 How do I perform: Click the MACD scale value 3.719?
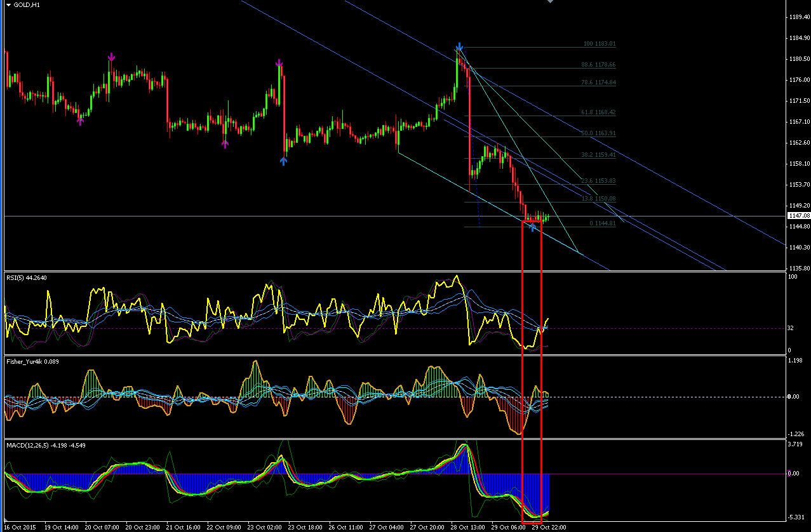click(x=795, y=444)
